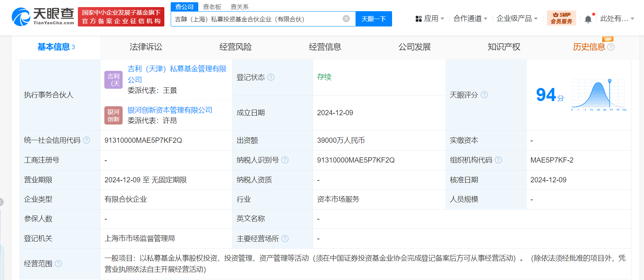Switch to the 法律诉讼 tab

coord(146,47)
